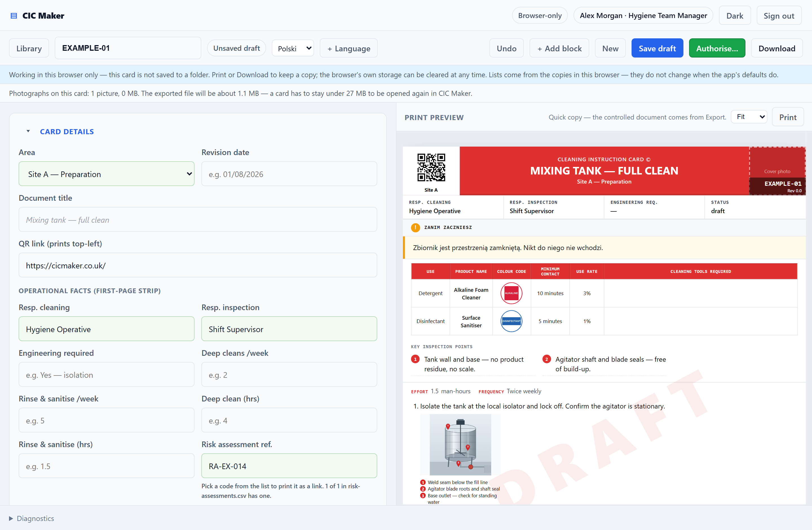Viewport: 812px width, 530px height.
Task: Click the QR code in print preview
Action: 431,167
